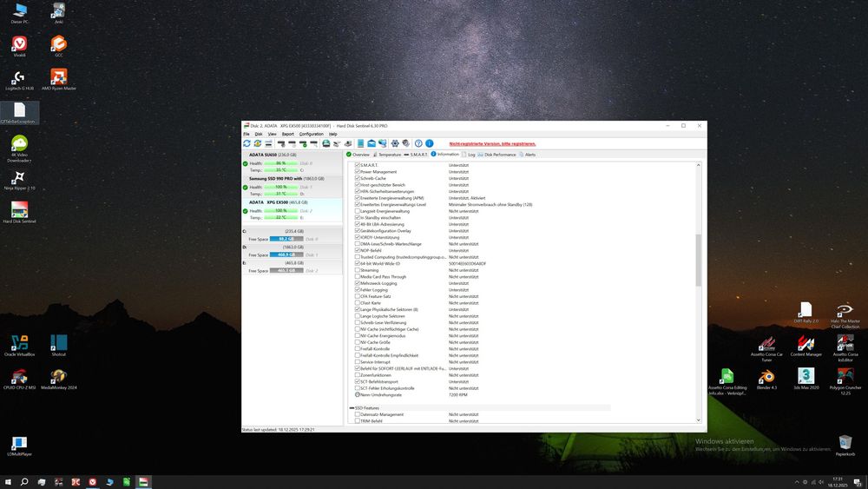Switch to the Alerts tab
The width and height of the screenshot is (868, 489).
(x=527, y=155)
